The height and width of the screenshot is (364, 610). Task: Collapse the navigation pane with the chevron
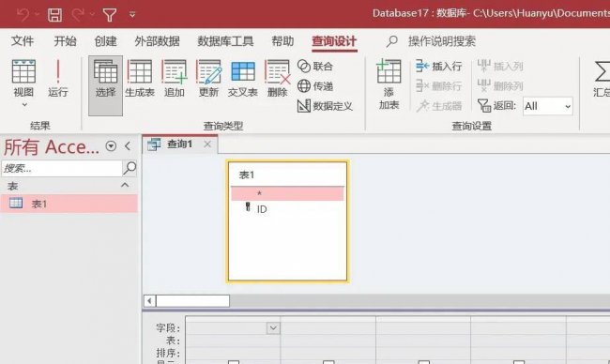(128, 146)
